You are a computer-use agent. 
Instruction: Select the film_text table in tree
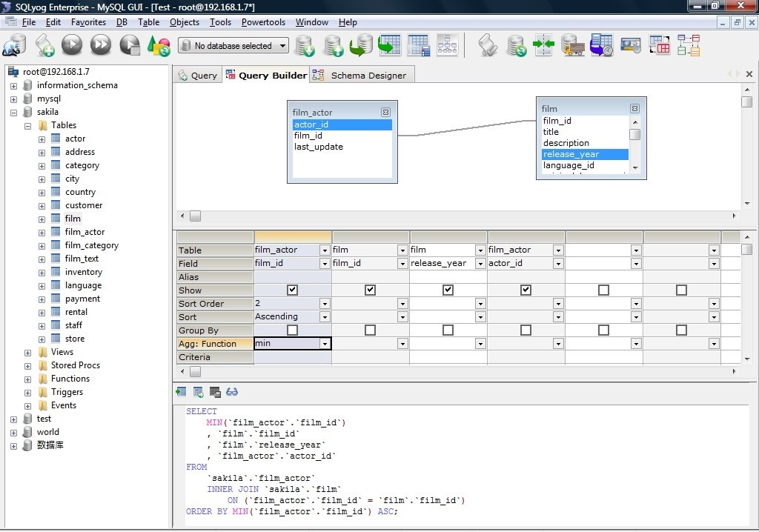[82, 259]
